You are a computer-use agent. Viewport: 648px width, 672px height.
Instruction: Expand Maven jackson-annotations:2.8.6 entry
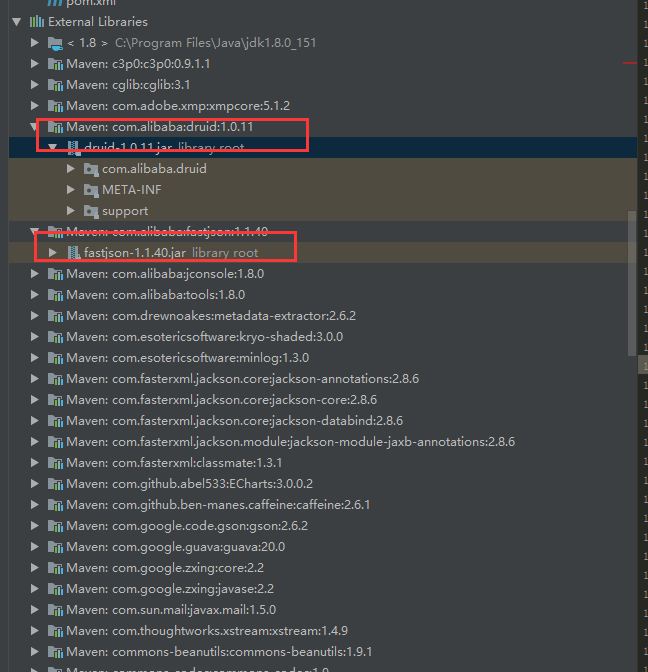coord(35,379)
